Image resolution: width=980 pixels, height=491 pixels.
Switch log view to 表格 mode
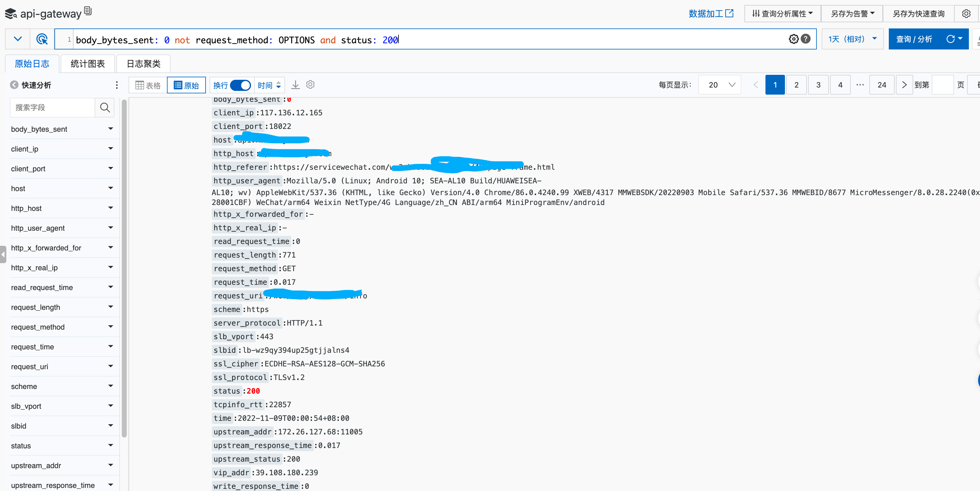tap(147, 85)
